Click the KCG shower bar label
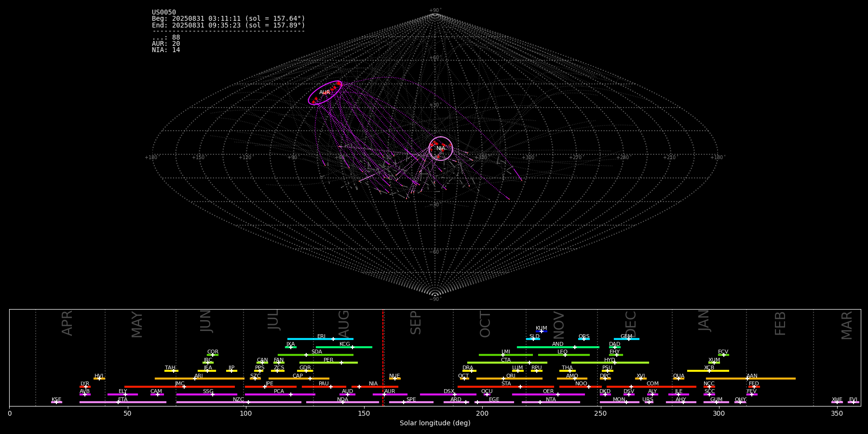 345,344
